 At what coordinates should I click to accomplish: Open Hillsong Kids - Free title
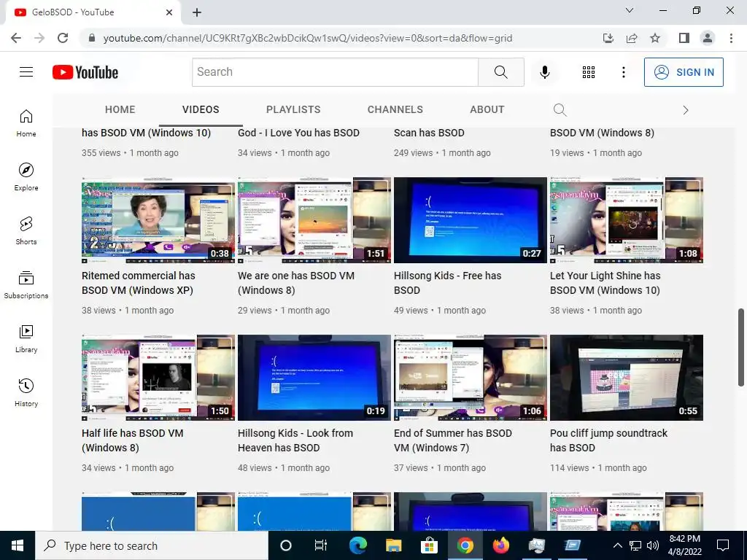(447, 283)
